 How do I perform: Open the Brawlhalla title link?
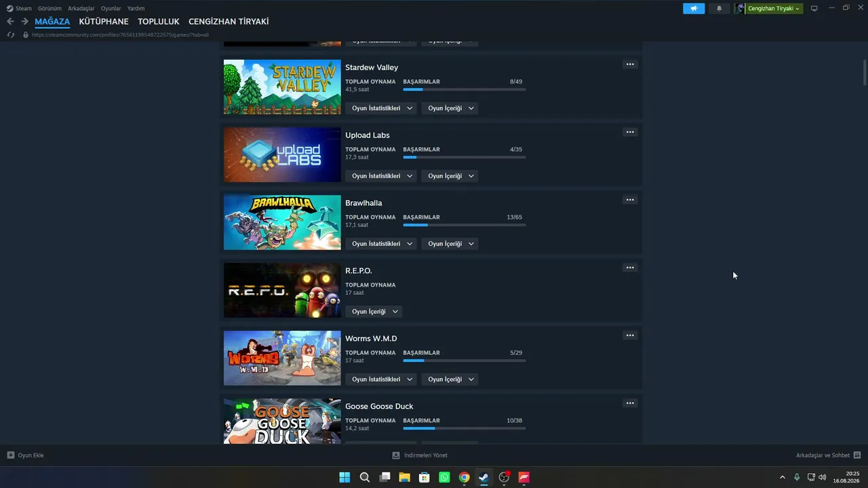363,203
